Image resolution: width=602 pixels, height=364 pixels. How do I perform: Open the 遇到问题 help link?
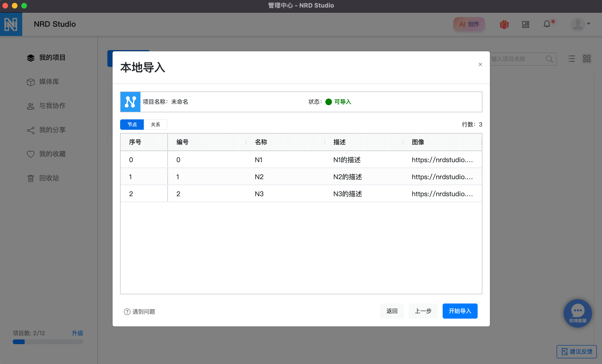pos(140,312)
